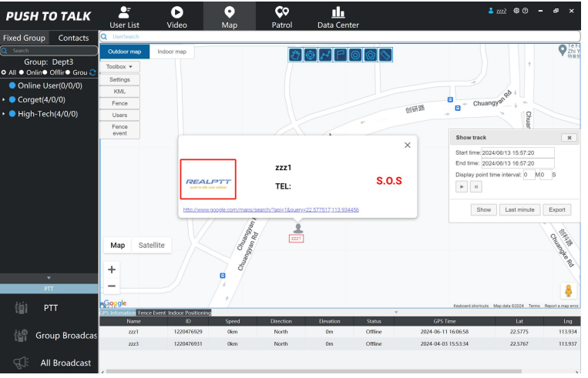This screenshot has height=378, width=588.
Task: Select the polygon fence drawing tool
Action: click(x=370, y=55)
